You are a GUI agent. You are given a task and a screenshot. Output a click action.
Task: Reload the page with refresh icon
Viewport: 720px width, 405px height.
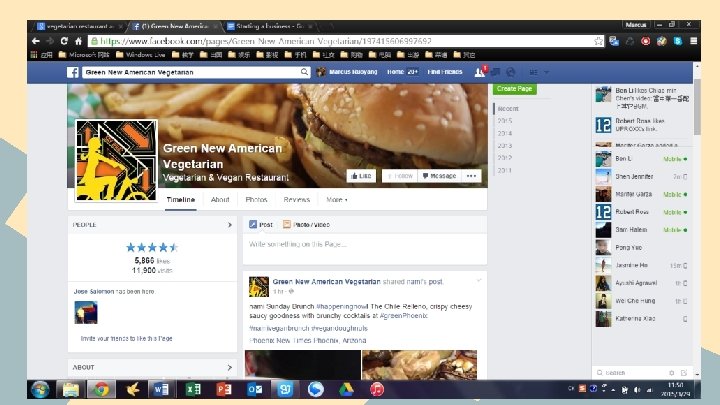click(64, 41)
